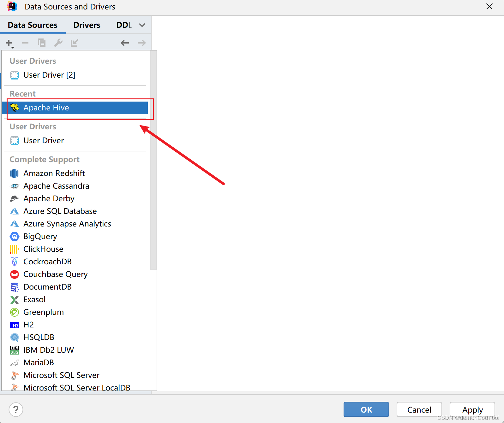Click the H2 blue icon
Screen dimensions: 504x423
pyautogui.click(x=15, y=325)
